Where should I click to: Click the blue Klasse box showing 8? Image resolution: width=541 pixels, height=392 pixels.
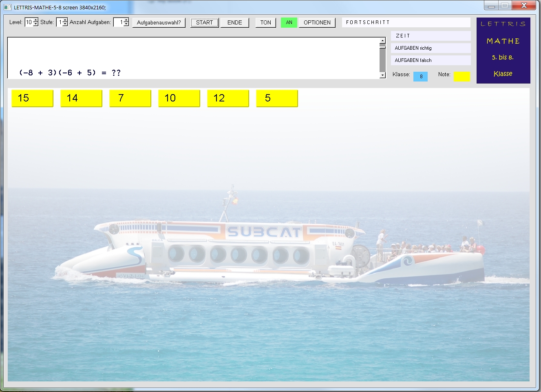pos(420,76)
